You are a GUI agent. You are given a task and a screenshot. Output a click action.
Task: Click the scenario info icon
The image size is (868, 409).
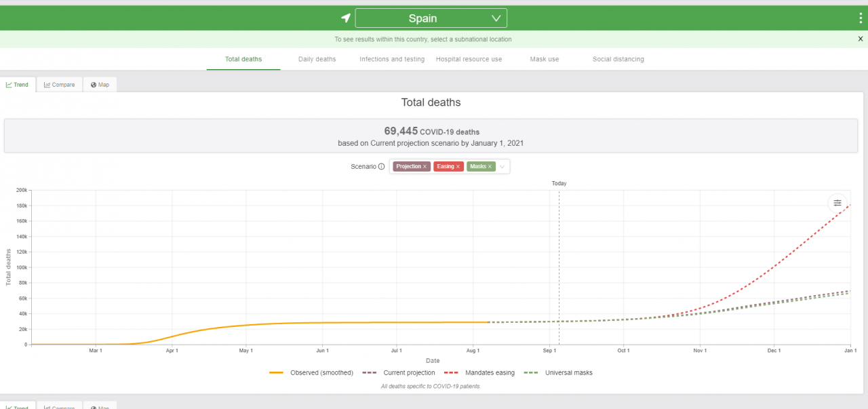pos(381,167)
